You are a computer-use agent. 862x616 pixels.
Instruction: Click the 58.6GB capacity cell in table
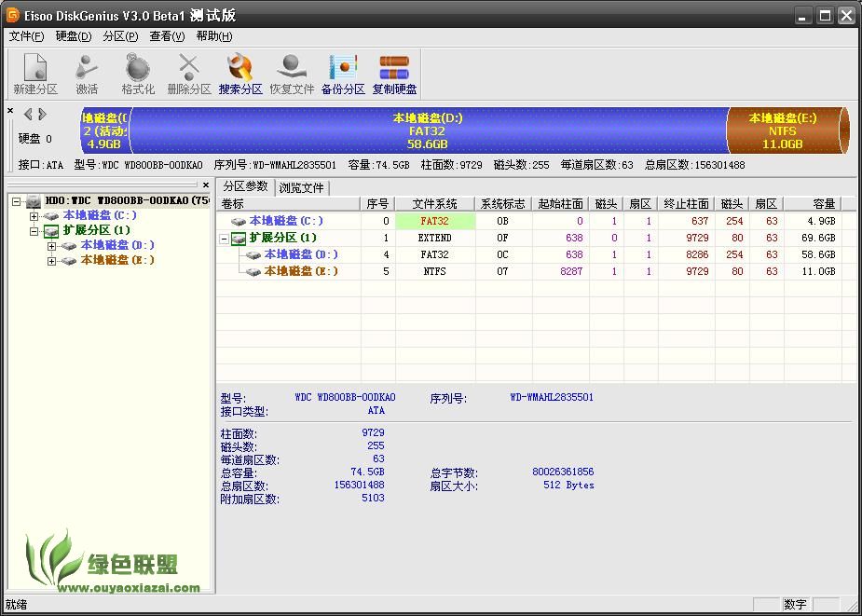point(813,254)
